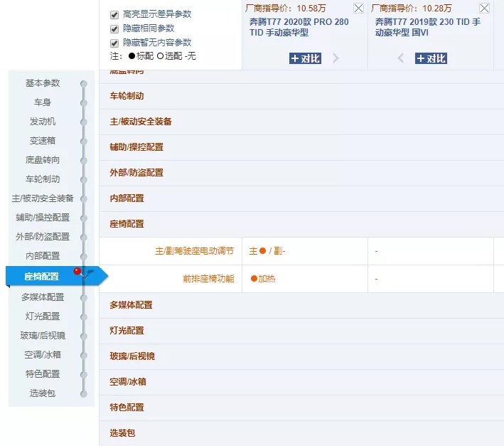The height and width of the screenshot is (446, 504).
Task: Toggle the 隐藏暂无内容参数 checkbox
Action: point(114,43)
